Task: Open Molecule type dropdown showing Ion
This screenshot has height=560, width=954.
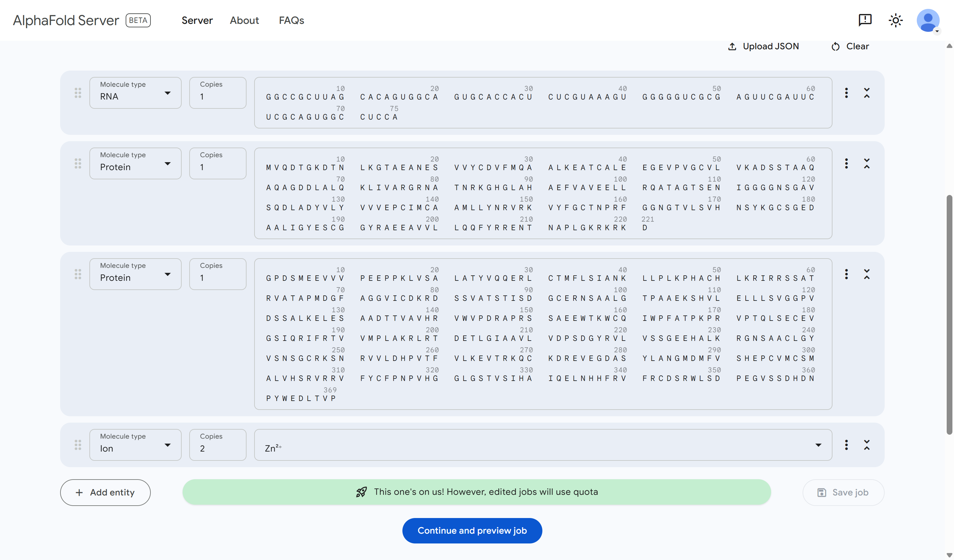Action: 135,445
